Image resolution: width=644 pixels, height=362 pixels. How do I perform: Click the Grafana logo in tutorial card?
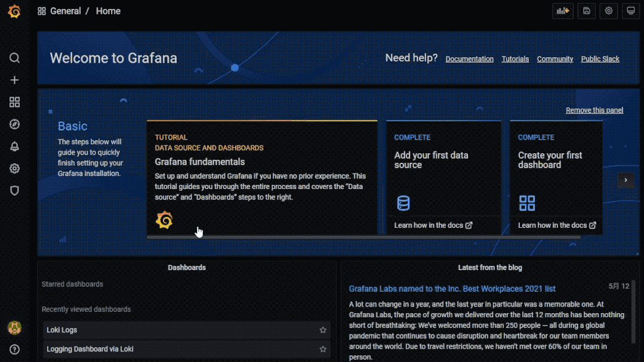(x=164, y=220)
